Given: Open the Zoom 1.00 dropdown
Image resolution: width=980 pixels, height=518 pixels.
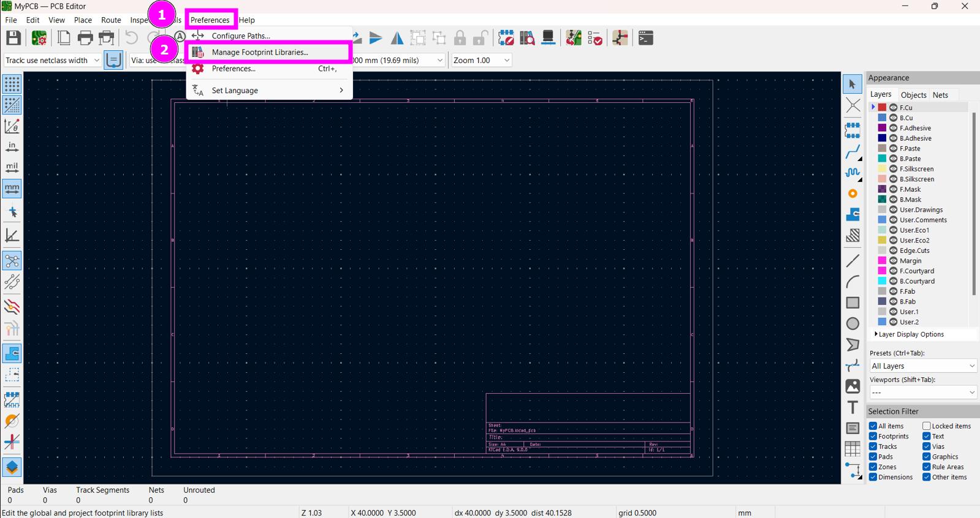Looking at the screenshot, I should tap(481, 60).
